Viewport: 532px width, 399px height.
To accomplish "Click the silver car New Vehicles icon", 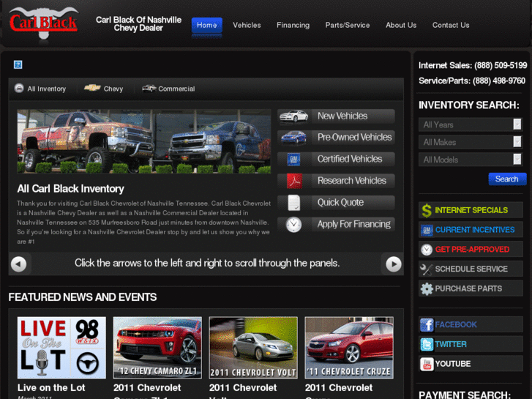I will 293,116.
